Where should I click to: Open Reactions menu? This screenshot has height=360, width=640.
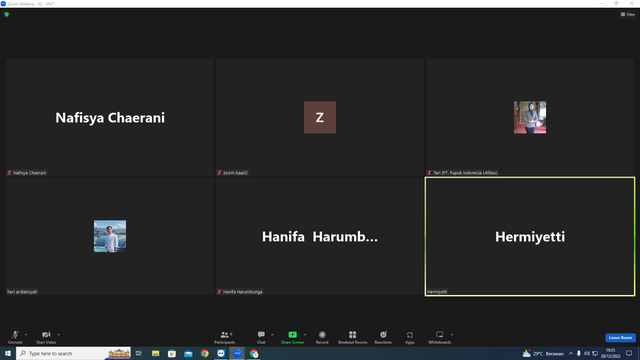click(383, 337)
